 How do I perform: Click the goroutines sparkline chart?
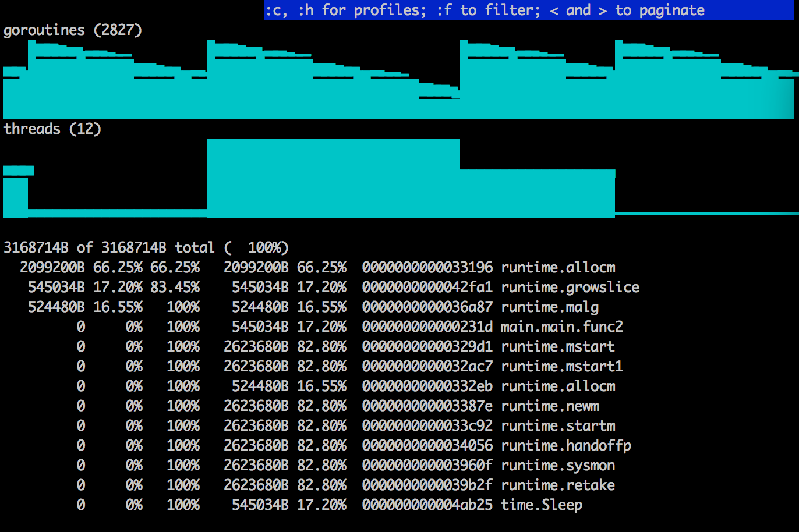click(x=401, y=79)
